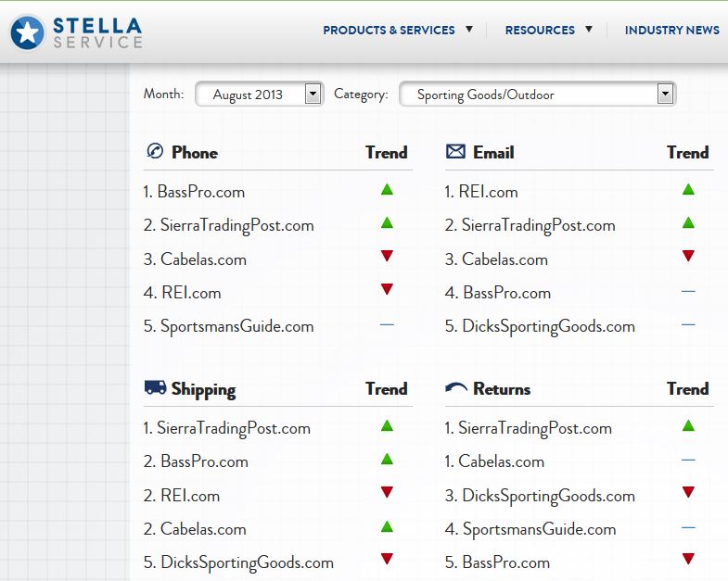The width and height of the screenshot is (728, 581).
Task: Click red down trend arrow beside REI.com Phone
Action: [x=387, y=290]
